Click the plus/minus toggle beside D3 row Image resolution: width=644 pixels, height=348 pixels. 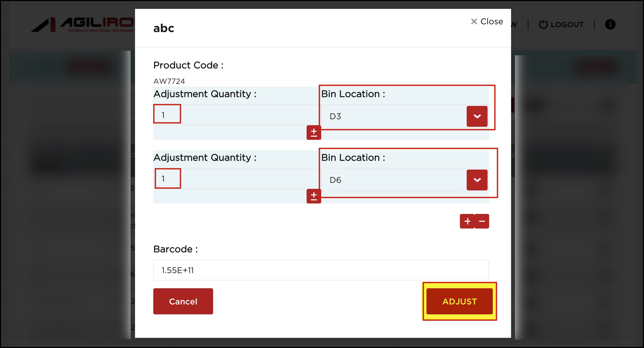(314, 133)
